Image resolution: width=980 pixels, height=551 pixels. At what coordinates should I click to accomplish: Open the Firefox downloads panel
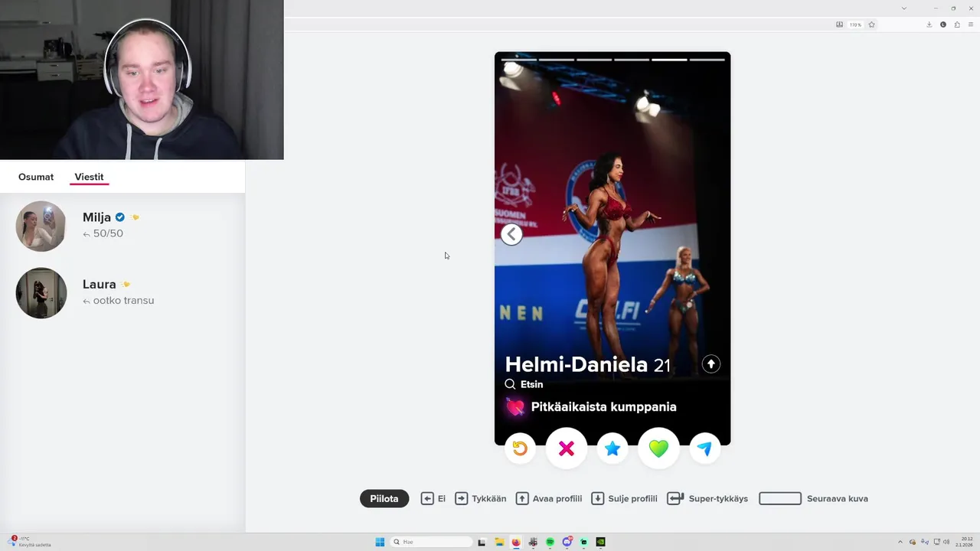[x=929, y=24]
